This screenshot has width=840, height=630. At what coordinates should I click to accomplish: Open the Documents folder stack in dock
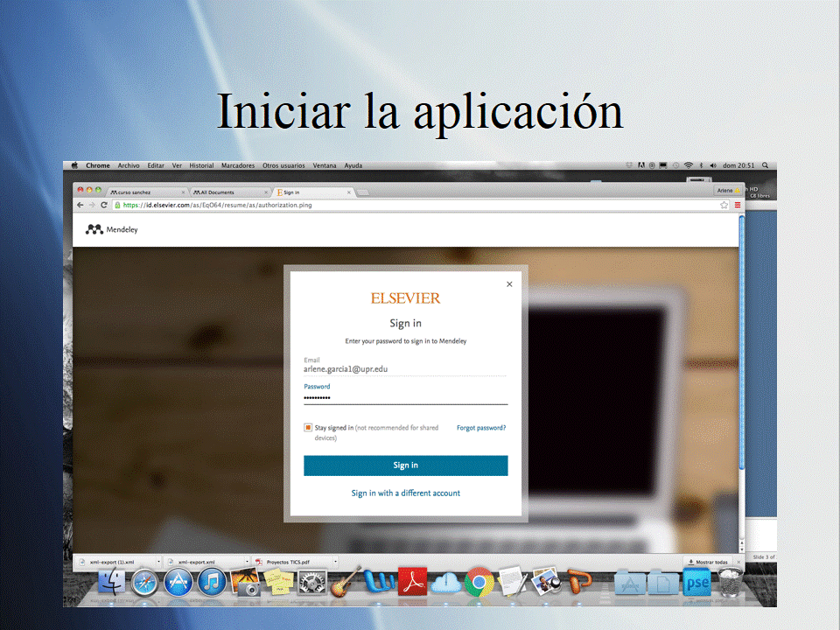point(663,583)
